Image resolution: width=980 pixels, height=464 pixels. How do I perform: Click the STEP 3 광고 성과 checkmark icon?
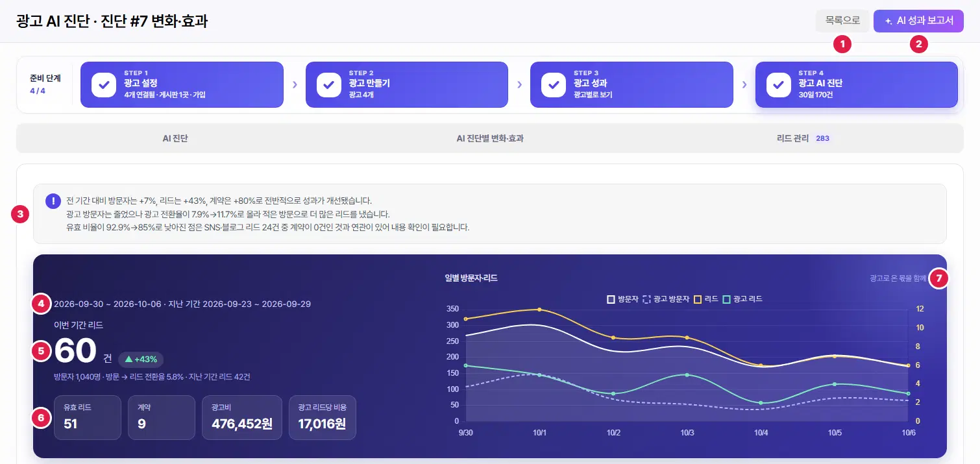554,85
